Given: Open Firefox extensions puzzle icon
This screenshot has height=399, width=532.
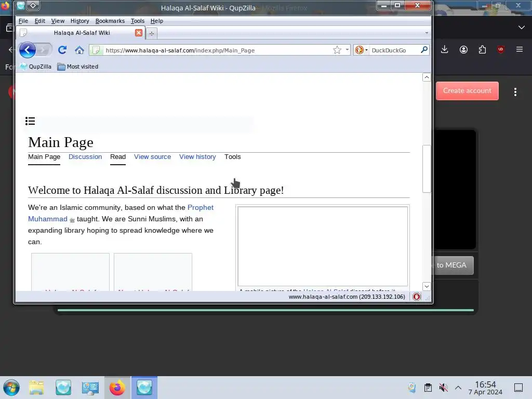Looking at the screenshot, I should (482, 49).
